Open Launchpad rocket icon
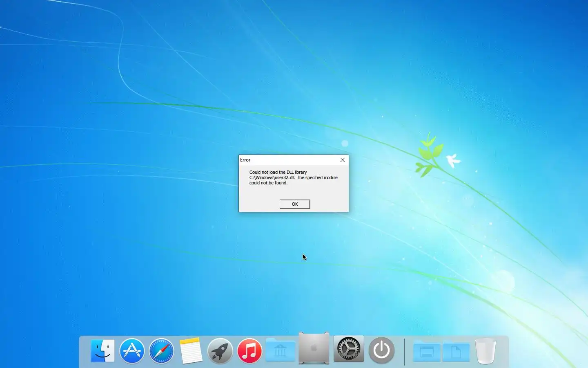Screen dimensions: 588x368 click(x=220, y=350)
